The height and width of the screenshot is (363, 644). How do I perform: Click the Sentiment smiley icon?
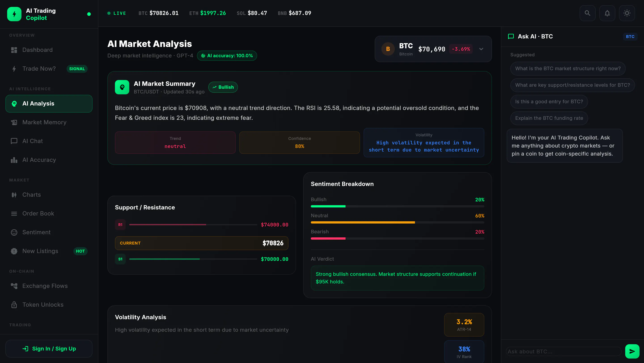[x=14, y=232]
